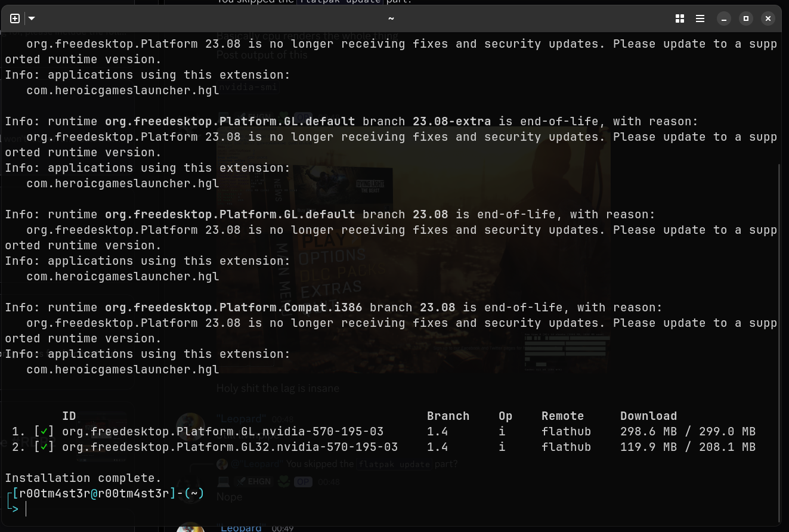Viewport: 789px width, 532px height.
Task: Click the "ID" column header
Action: click(x=69, y=416)
